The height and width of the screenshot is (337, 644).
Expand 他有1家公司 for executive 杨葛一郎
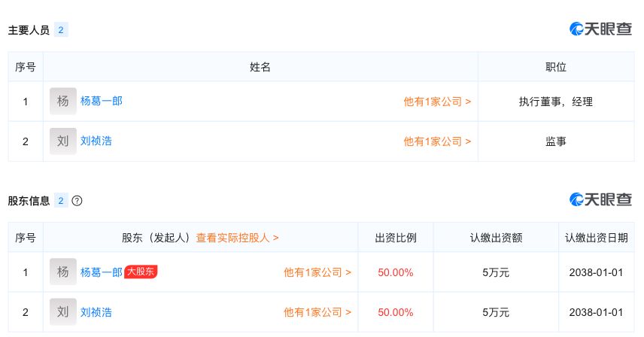(x=437, y=102)
